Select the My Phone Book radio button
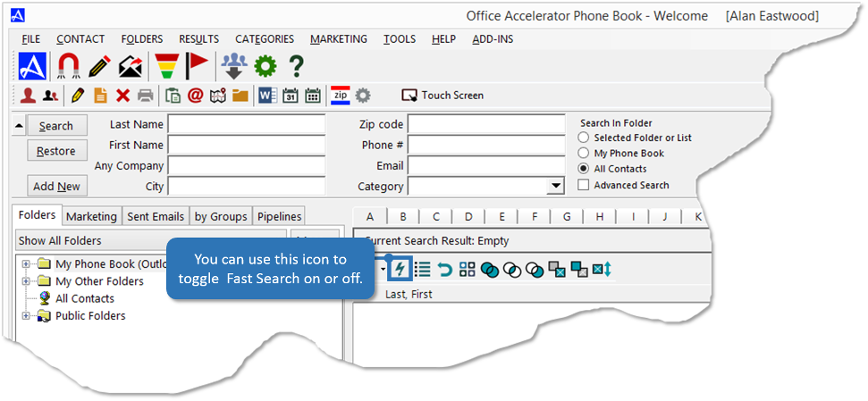868x401 pixels. [x=583, y=154]
